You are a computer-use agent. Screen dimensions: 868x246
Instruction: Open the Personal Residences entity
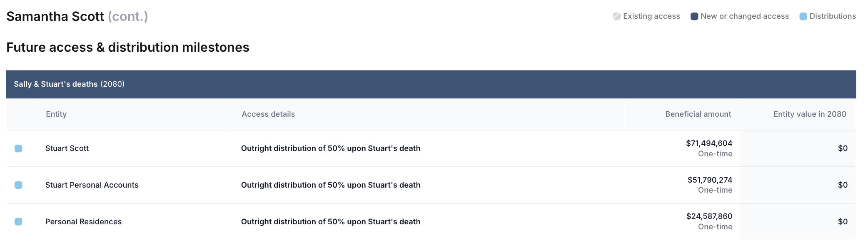click(83, 221)
